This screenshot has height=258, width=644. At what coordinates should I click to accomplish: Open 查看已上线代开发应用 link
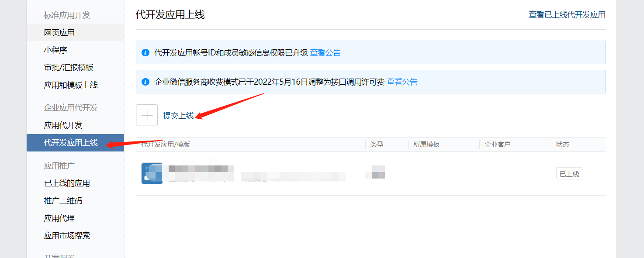pyautogui.click(x=567, y=15)
